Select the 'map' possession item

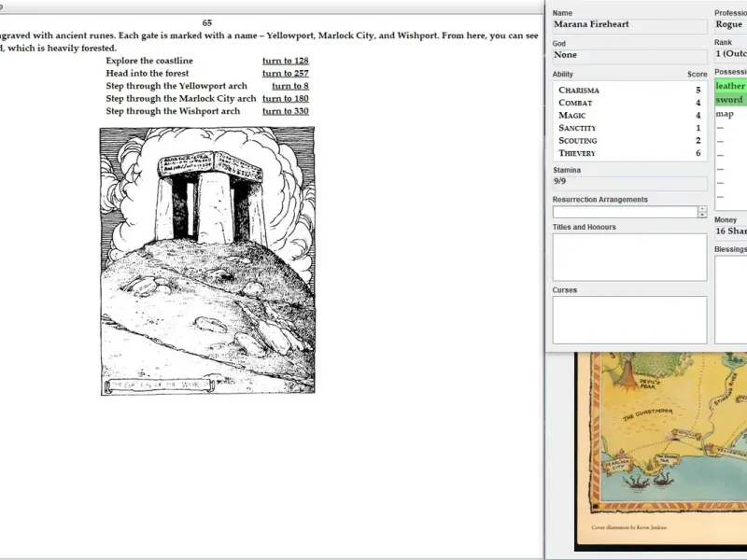(x=730, y=114)
